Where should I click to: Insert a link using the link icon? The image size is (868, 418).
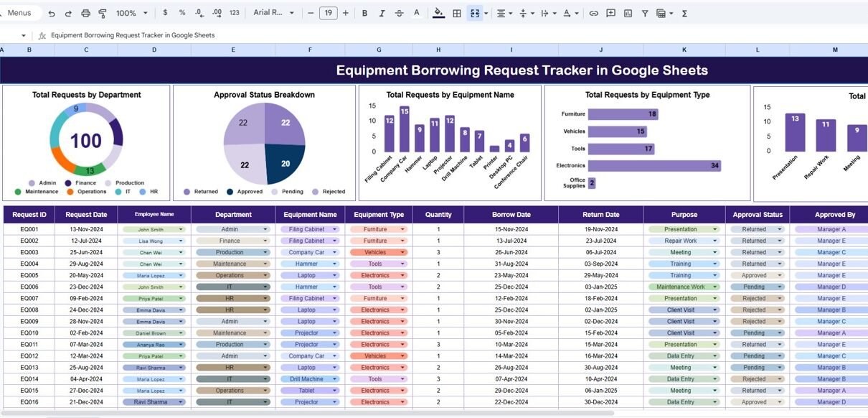pyautogui.click(x=593, y=13)
